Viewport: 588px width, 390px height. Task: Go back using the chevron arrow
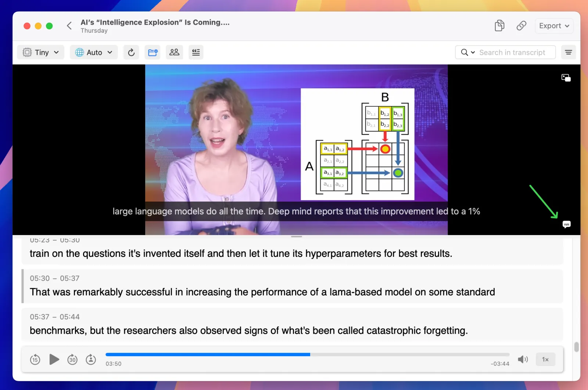69,26
